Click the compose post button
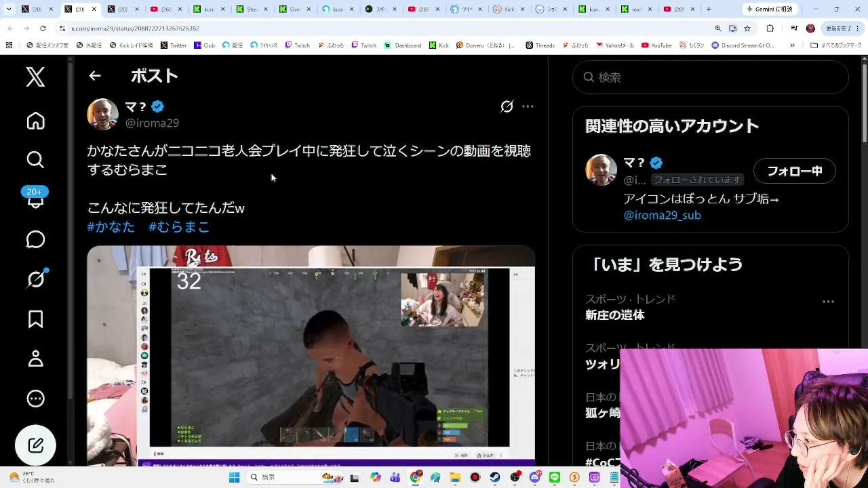This screenshot has width=868, height=488. tap(35, 445)
